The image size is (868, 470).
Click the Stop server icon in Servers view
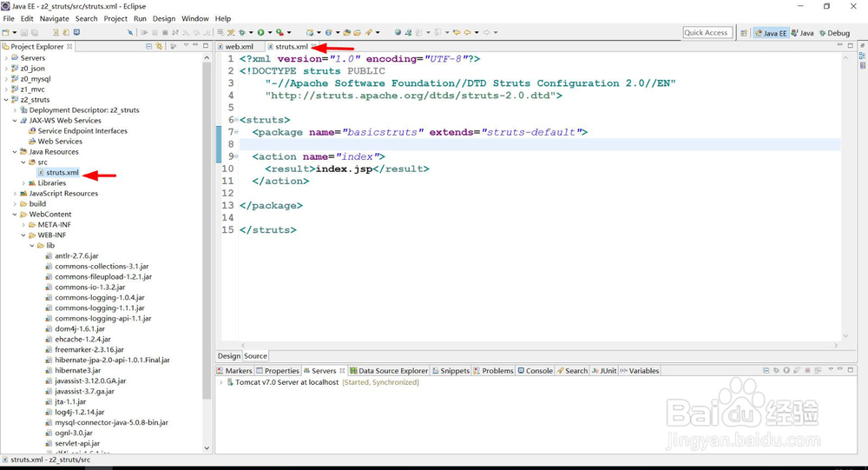click(807, 370)
